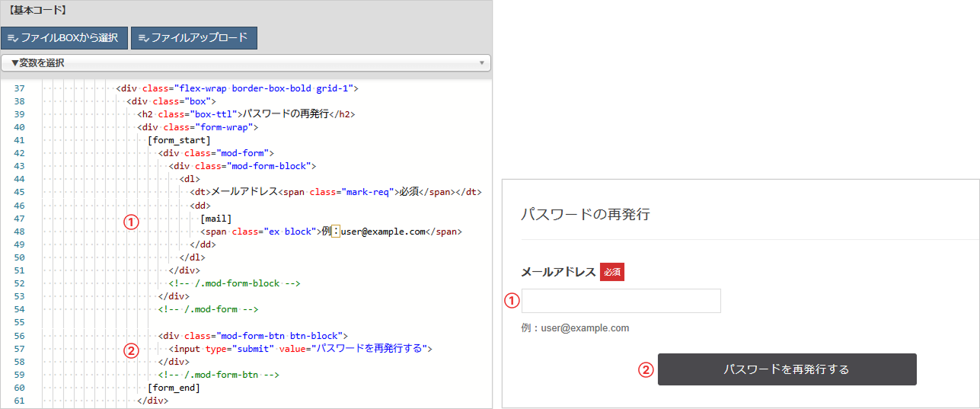Click circled 2 marker beside preview submit button
This screenshot has height=409, width=980.
[645, 370]
